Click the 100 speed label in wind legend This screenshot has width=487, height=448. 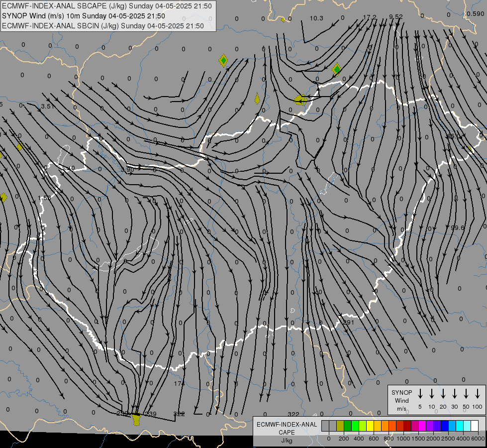tap(478, 407)
